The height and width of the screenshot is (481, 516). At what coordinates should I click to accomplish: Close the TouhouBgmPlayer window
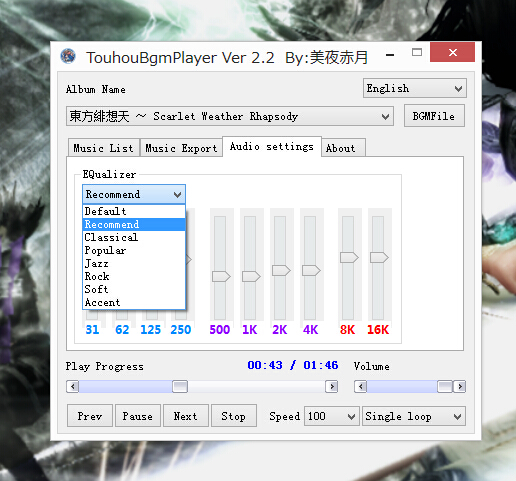coord(452,52)
